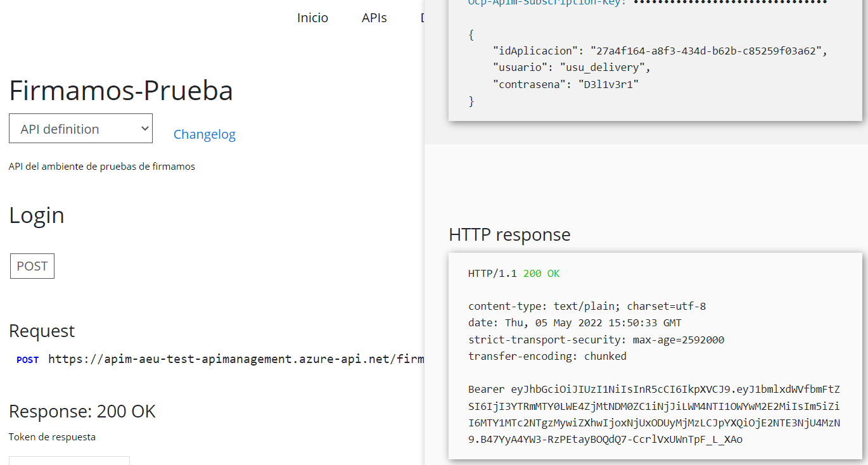
Task: Select the Login operation heading
Action: (36, 215)
